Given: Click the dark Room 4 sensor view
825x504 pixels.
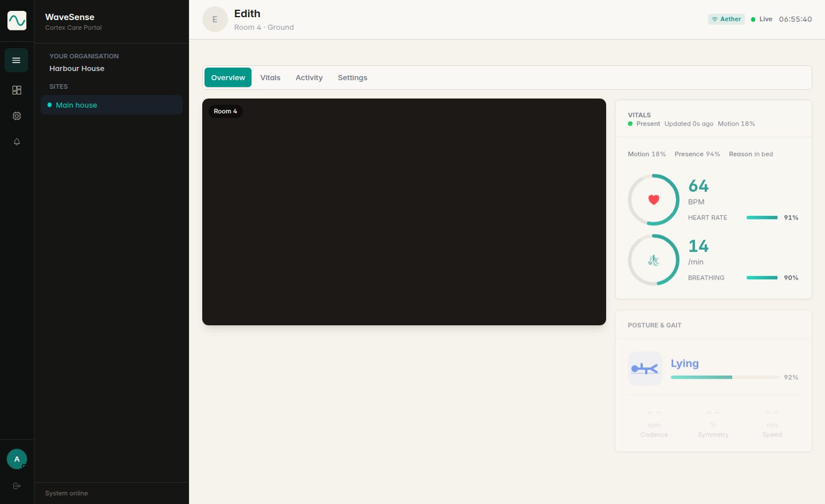Looking at the screenshot, I should click(x=404, y=212).
